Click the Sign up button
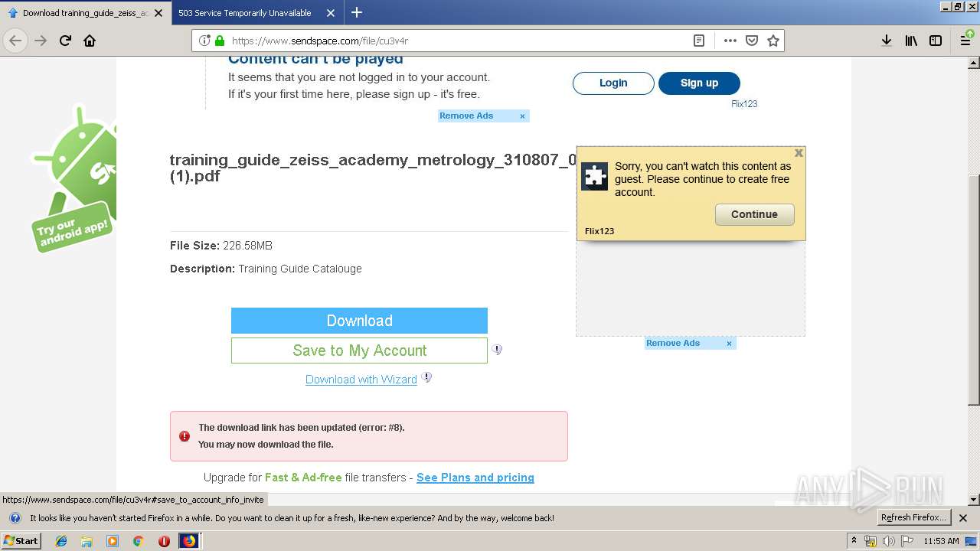 (699, 83)
